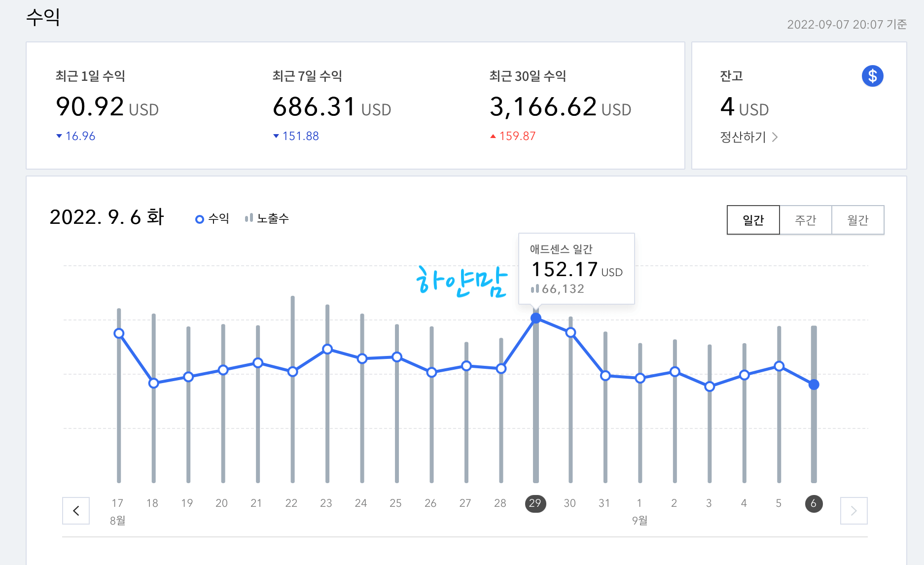This screenshot has width=924, height=565.
Task: Click the blue dollar coin icon beside 잔고
Action: pos(872,76)
